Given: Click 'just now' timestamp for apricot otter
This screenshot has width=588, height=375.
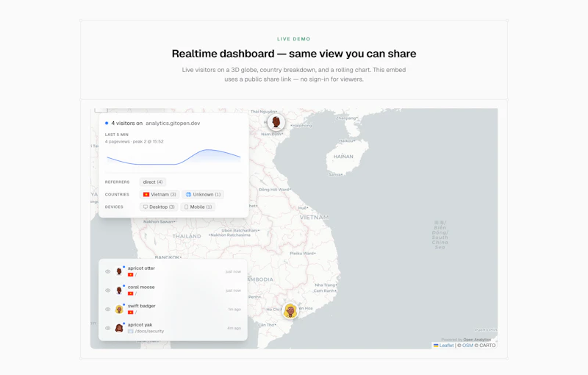Looking at the screenshot, I should [233, 271].
